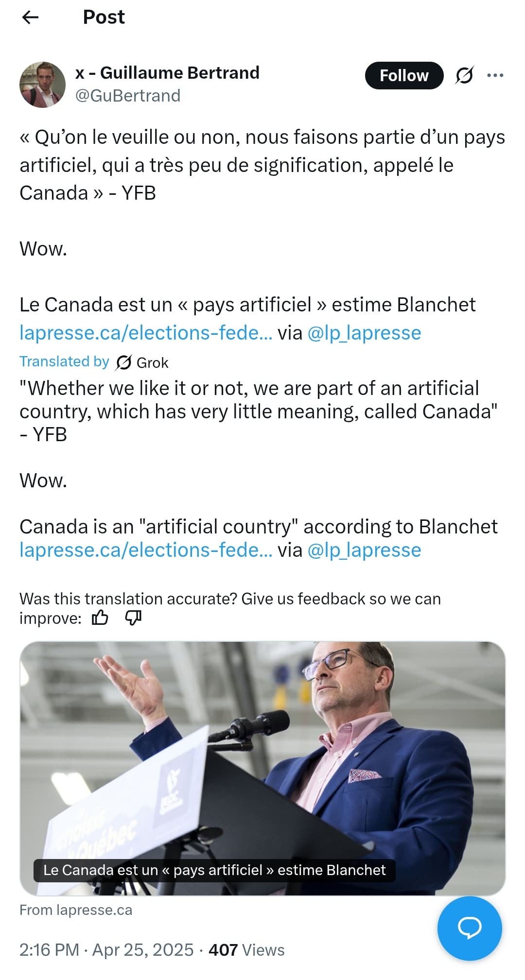Open Guillaume Bertrand's profile picture
This screenshot has height=980, width=525.
point(42,85)
